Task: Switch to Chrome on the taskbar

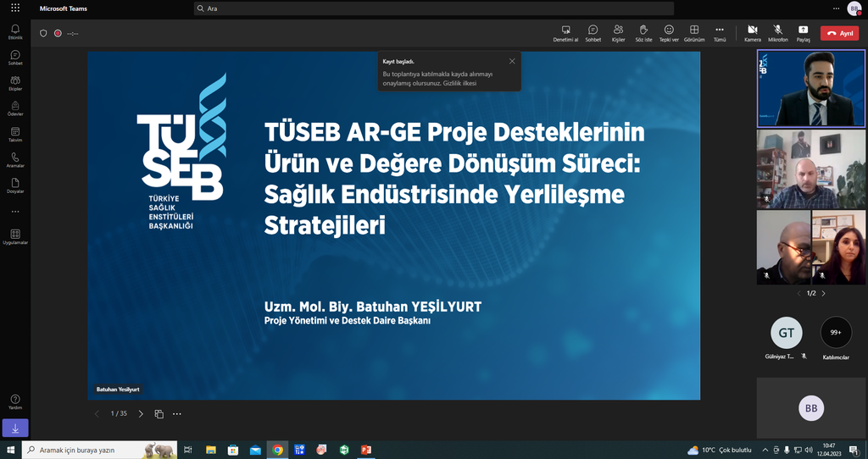Action: click(x=277, y=450)
